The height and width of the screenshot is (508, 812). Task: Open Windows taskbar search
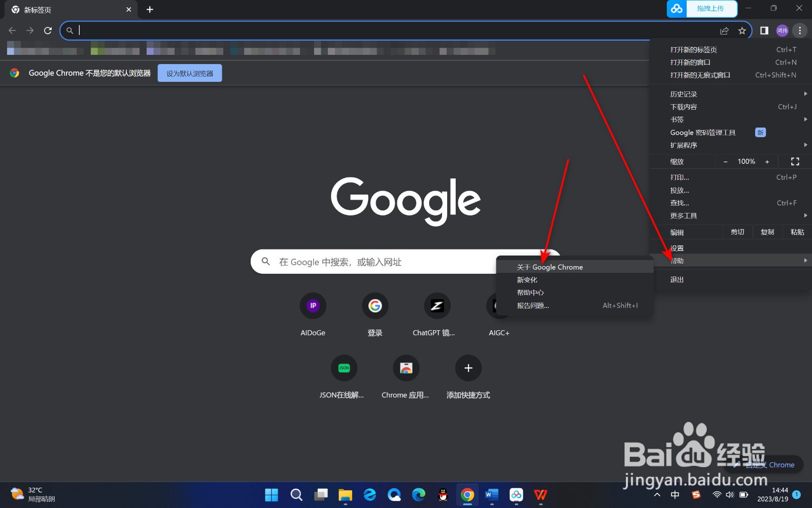pos(296,495)
